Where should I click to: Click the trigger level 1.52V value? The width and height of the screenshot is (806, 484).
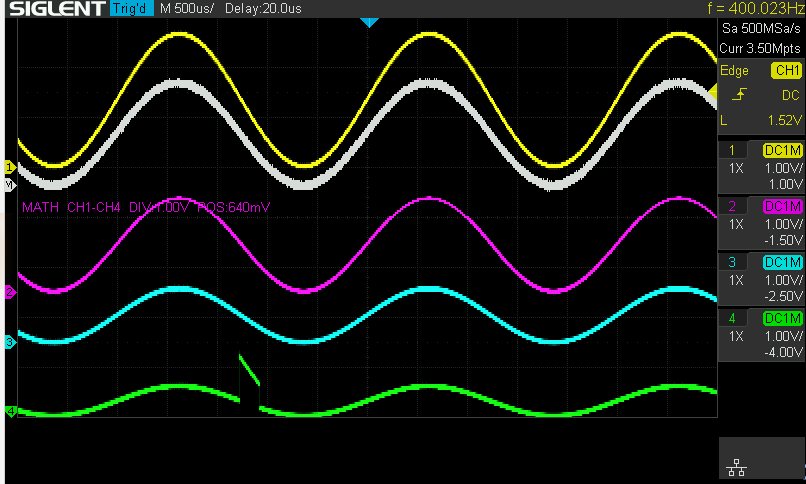coord(784,120)
